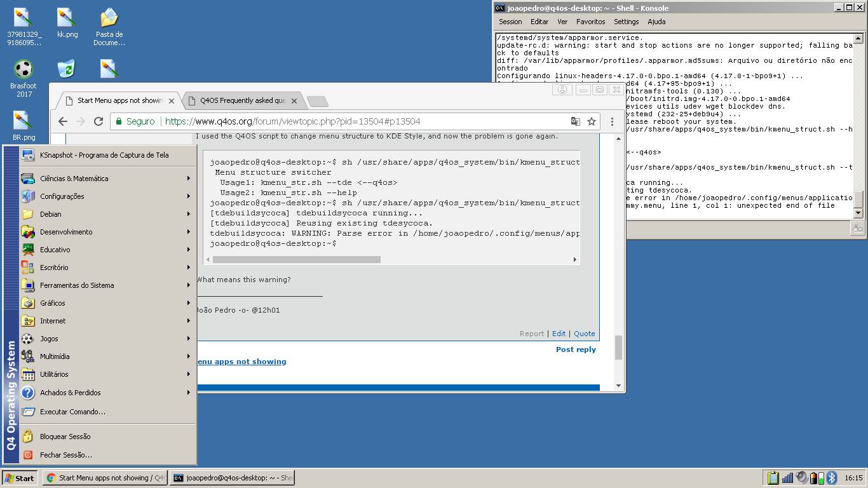
Task: Click the Start button on the taskbar
Action: (x=19, y=478)
